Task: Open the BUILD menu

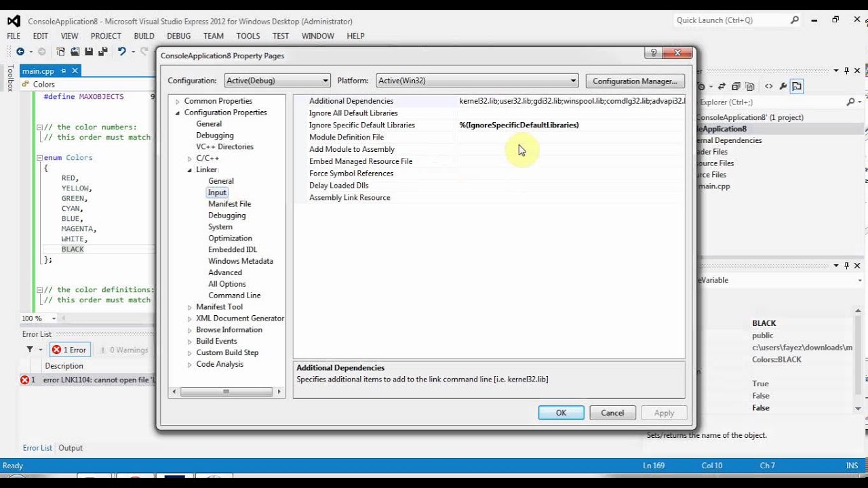Action: tap(144, 36)
